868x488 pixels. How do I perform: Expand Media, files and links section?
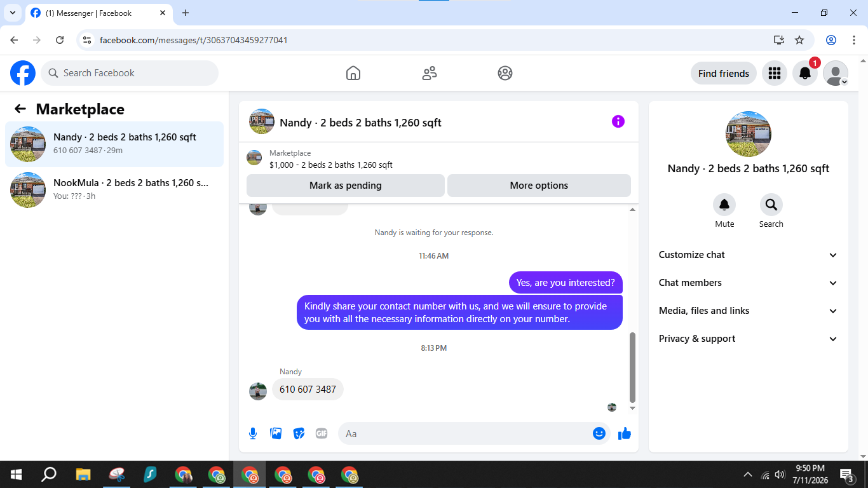coord(749,311)
